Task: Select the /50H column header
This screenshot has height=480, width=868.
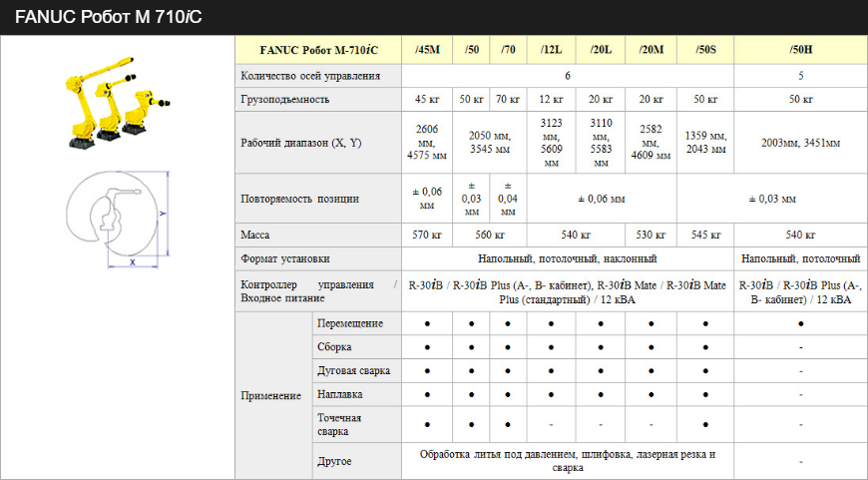Action: 800,50
